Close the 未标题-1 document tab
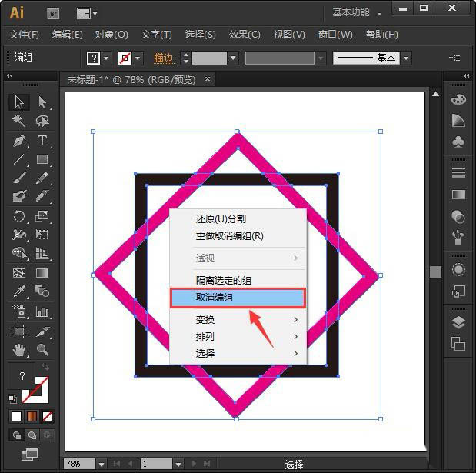Viewport: 476px width, 473px height. click(208, 79)
